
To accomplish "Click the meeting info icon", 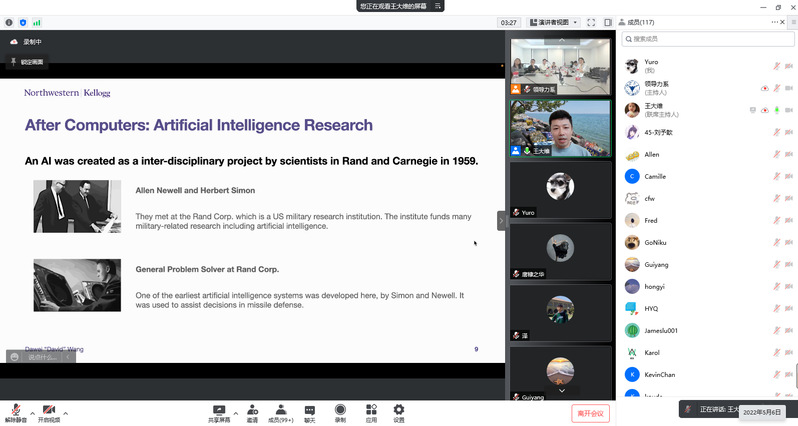I will [x=9, y=22].
